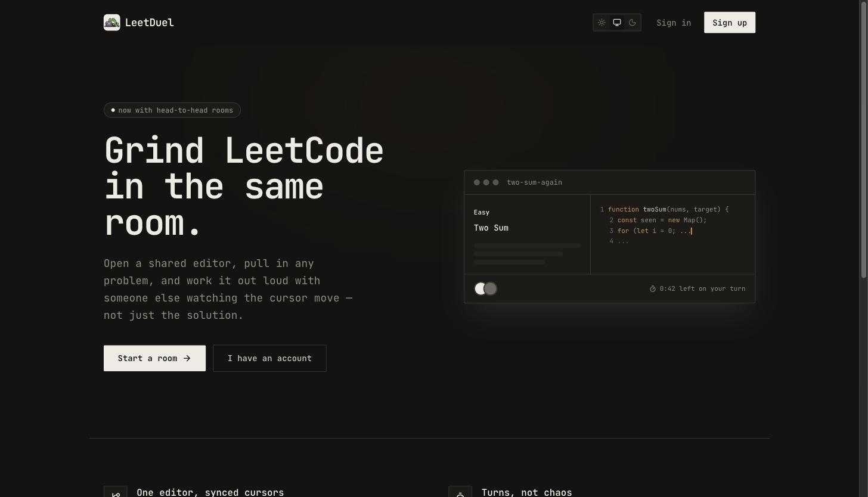Screen dimensions: 868x497
Task: Click the overlapping player avatars
Action: point(485,288)
